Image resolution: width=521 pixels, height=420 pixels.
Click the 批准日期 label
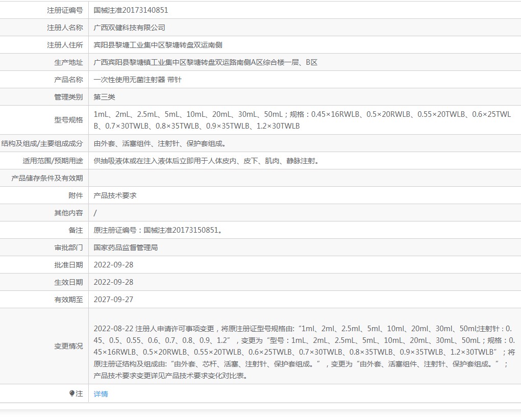point(68,265)
